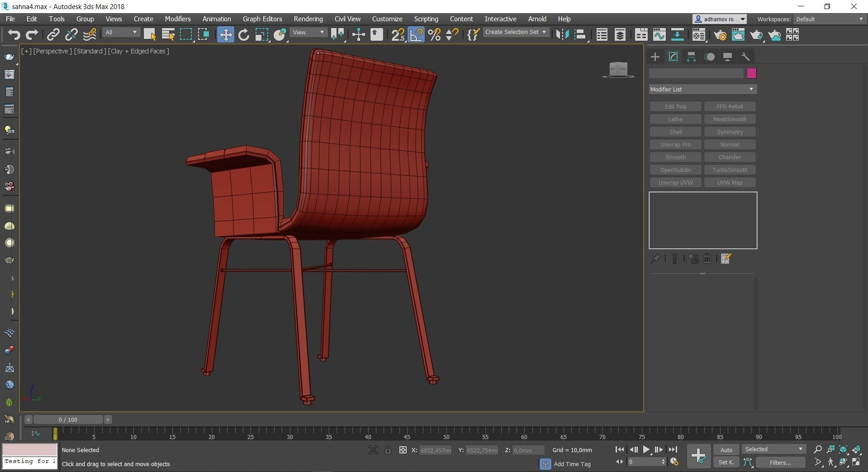Expand the Modifier List dropdown
This screenshot has height=472, width=868.
coord(702,89)
